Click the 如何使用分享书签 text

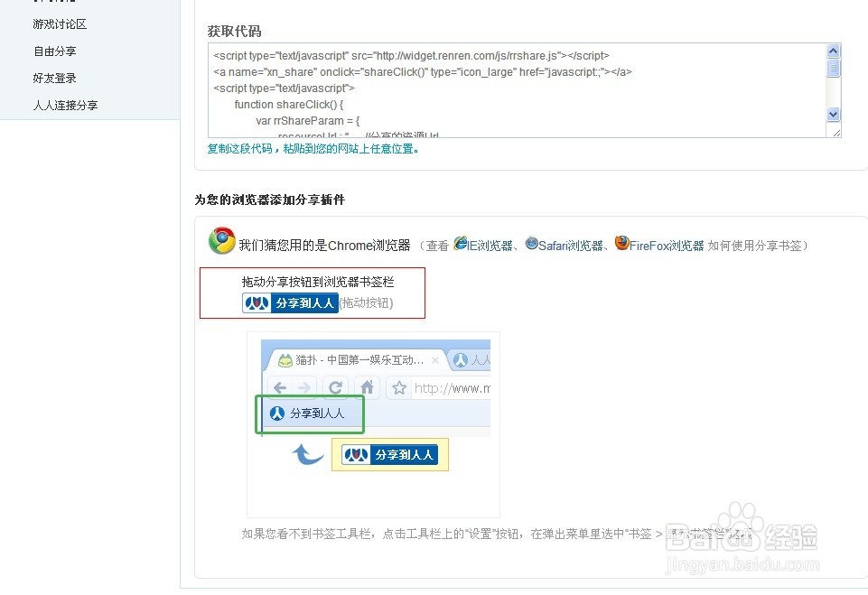[x=754, y=246]
